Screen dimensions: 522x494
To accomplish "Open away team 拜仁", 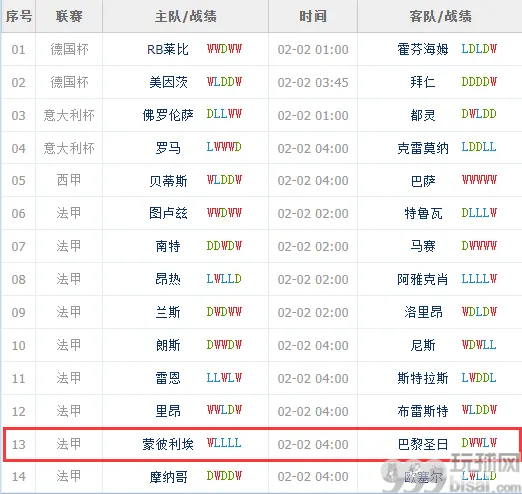I will (x=423, y=82).
